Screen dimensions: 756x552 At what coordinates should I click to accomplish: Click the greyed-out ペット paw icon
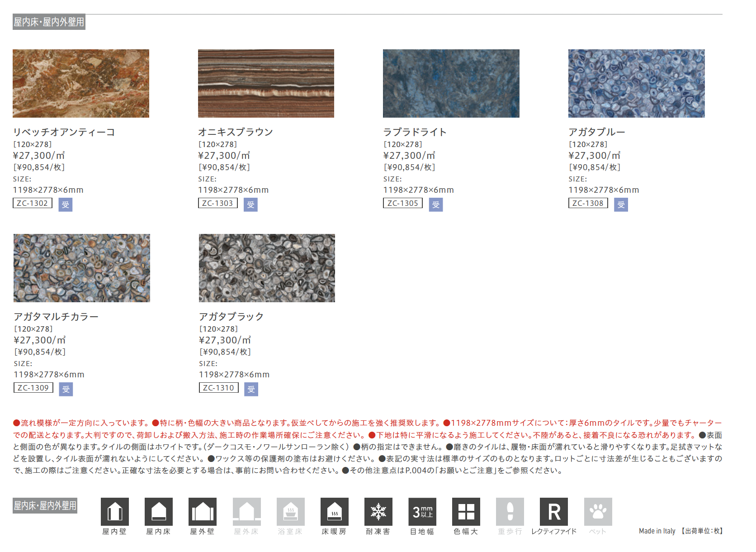pos(598,512)
